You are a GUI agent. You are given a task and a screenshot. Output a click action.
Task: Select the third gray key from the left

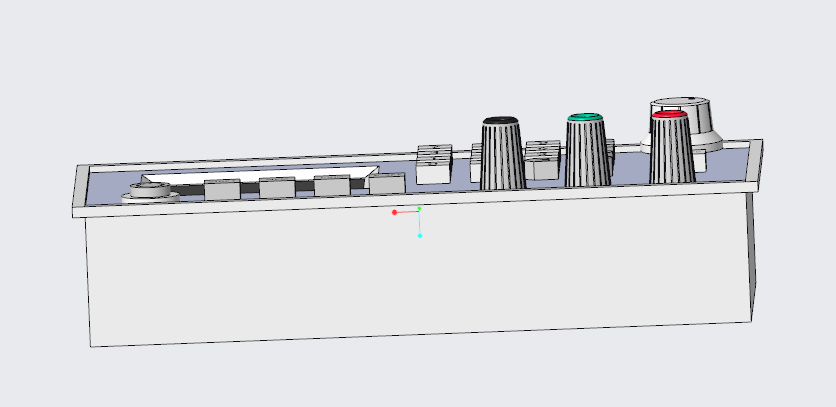pyautogui.click(x=332, y=185)
